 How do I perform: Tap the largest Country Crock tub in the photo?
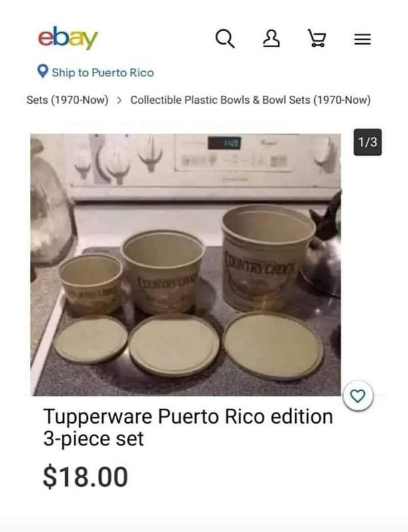tap(268, 259)
